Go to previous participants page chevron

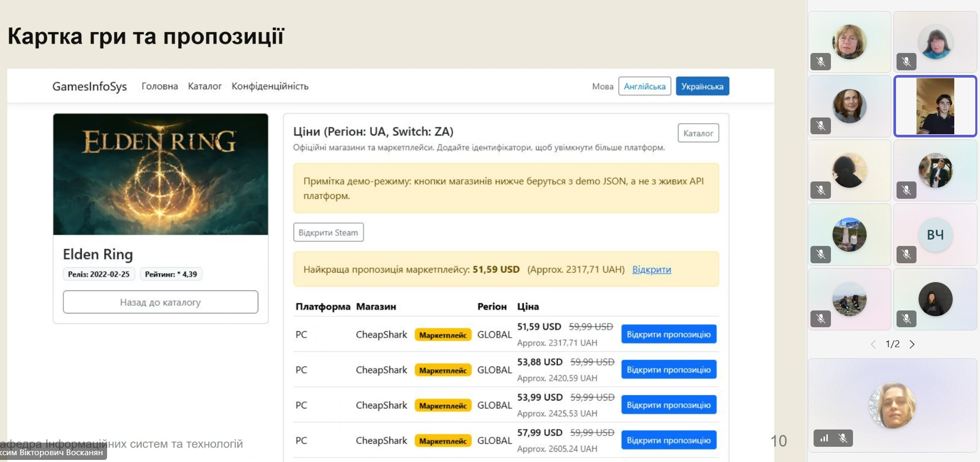click(x=873, y=344)
